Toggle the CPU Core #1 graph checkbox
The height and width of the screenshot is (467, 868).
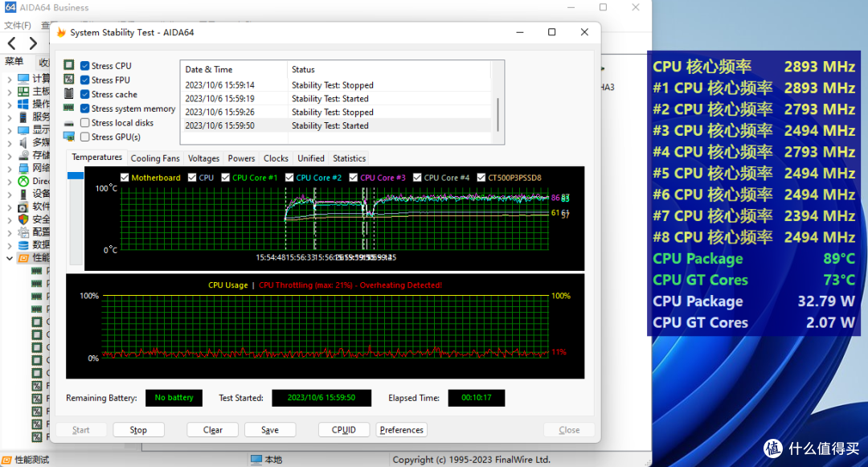225,178
